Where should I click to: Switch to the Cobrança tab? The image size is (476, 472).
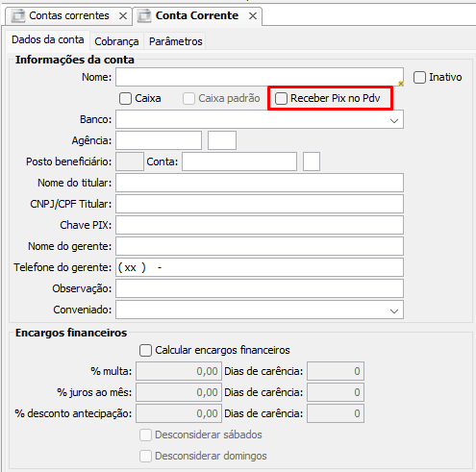coord(116,41)
